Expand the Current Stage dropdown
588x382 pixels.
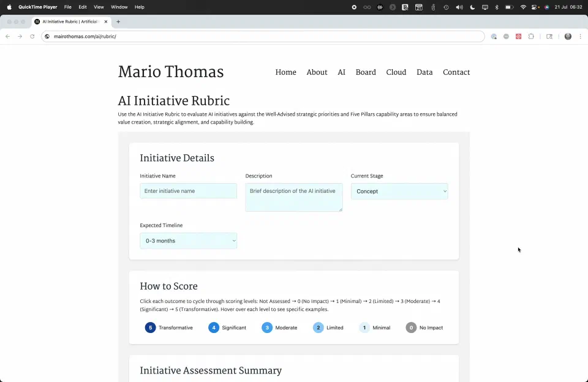click(399, 191)
